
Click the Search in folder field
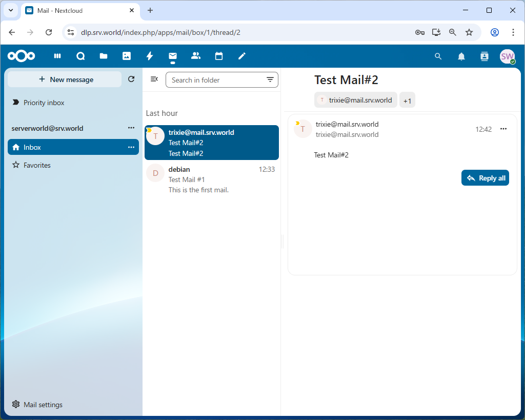[x=215, y=80]
